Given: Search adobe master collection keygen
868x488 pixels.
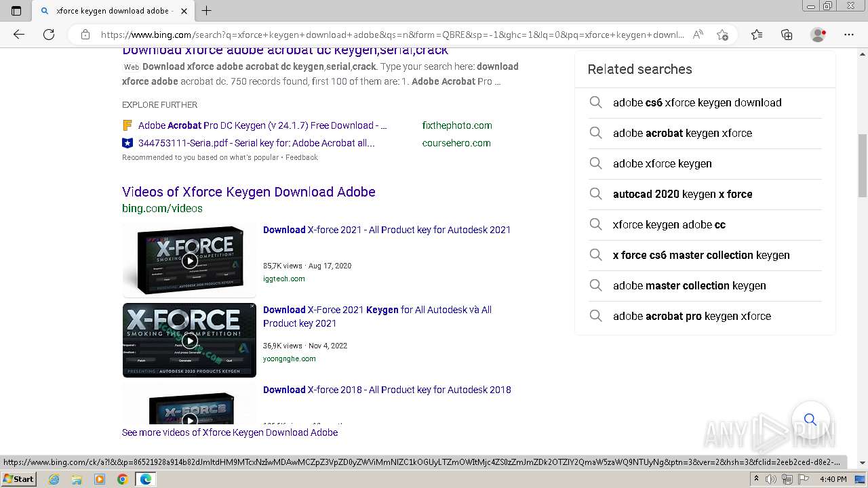Looking at the screenshot, I should click(705, 286).
